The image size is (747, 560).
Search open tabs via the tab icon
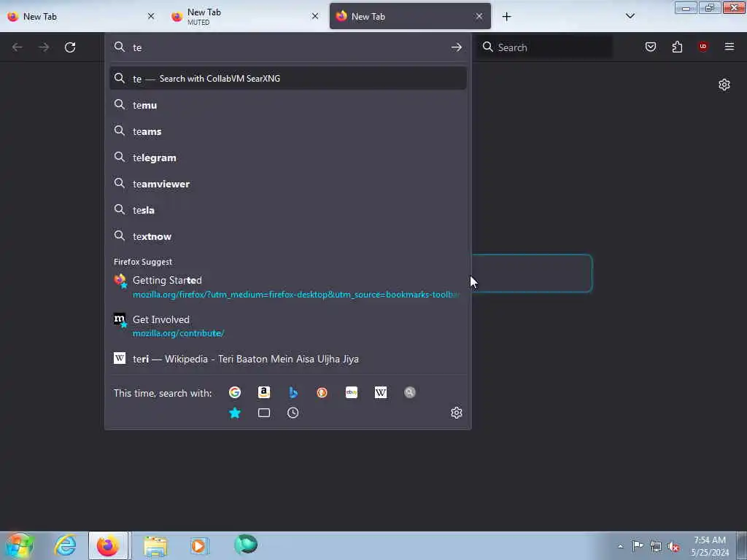pos(264,413)
